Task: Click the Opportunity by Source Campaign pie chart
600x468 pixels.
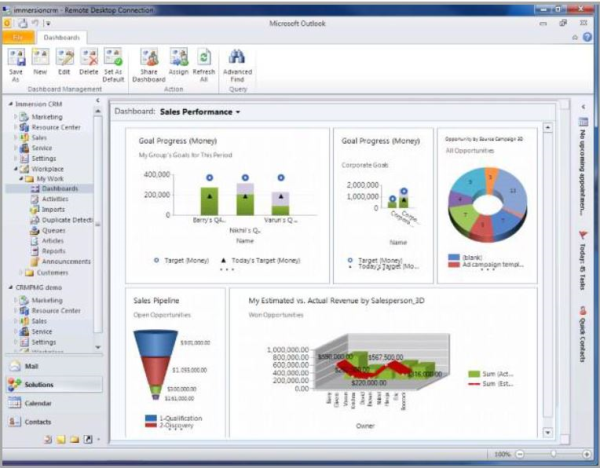Action: coord(488,204)
